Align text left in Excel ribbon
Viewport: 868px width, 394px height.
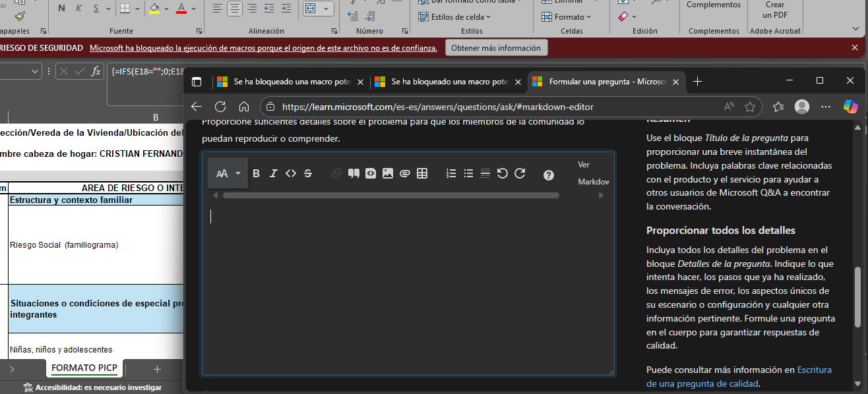[218, 9]
